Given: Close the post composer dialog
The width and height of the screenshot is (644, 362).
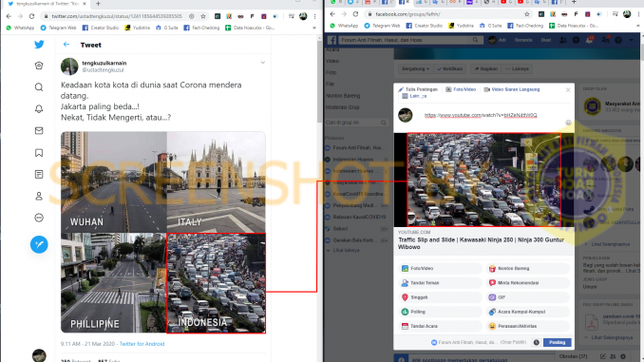Looking at the screenshot, I should (x=568, y=89).
